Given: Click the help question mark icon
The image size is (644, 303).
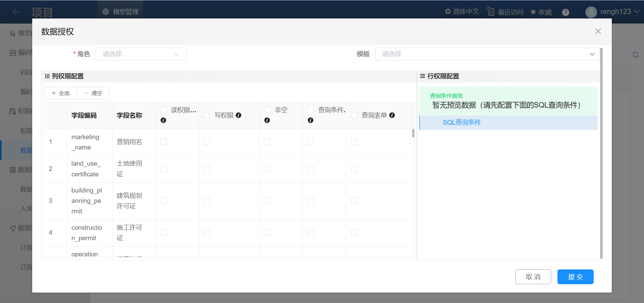Looking at the screenshot, I should (566, 12).
